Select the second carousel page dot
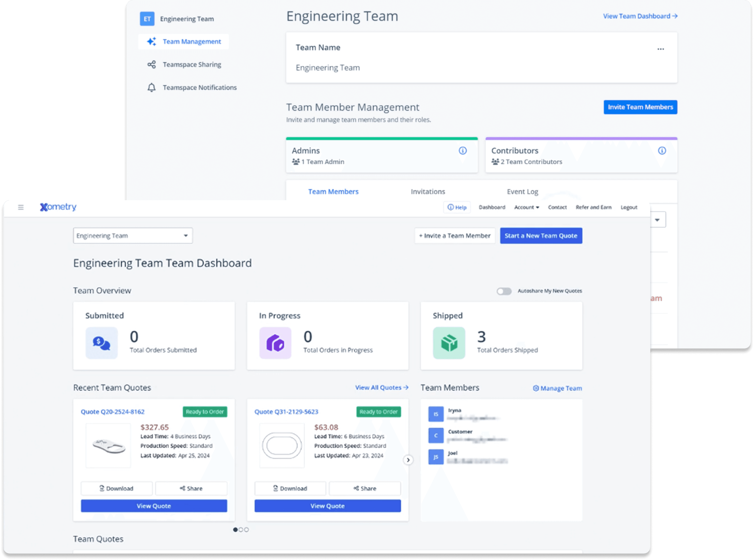This screenshot has width=754, height=560. (x=241, y=529)
